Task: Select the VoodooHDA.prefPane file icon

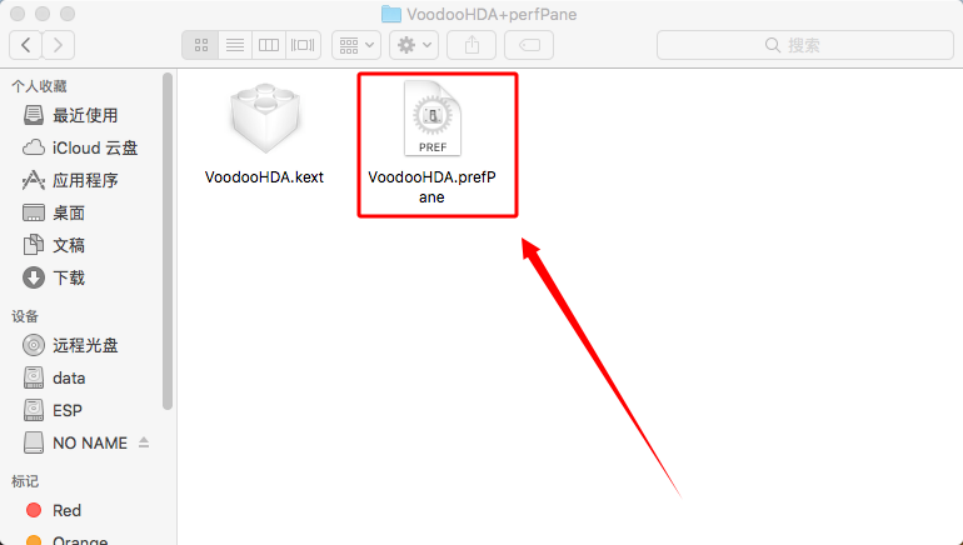Action: (x=432, y=118)
